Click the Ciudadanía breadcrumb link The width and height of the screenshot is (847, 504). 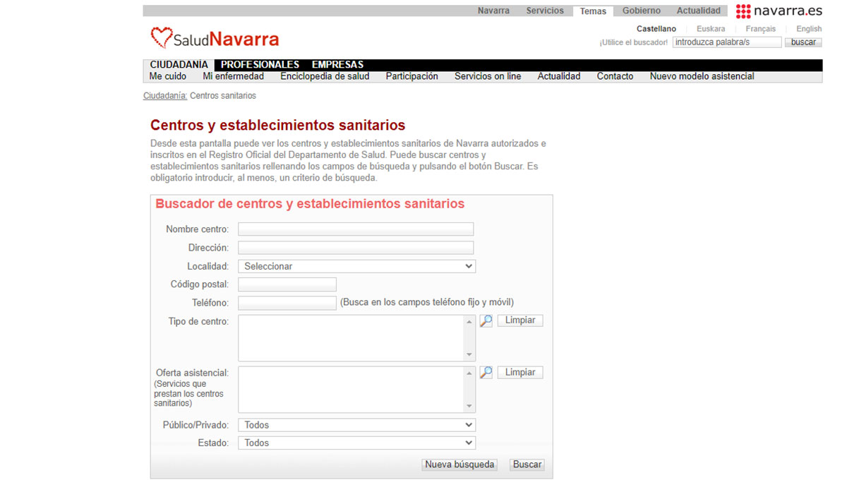coord(165,96)
